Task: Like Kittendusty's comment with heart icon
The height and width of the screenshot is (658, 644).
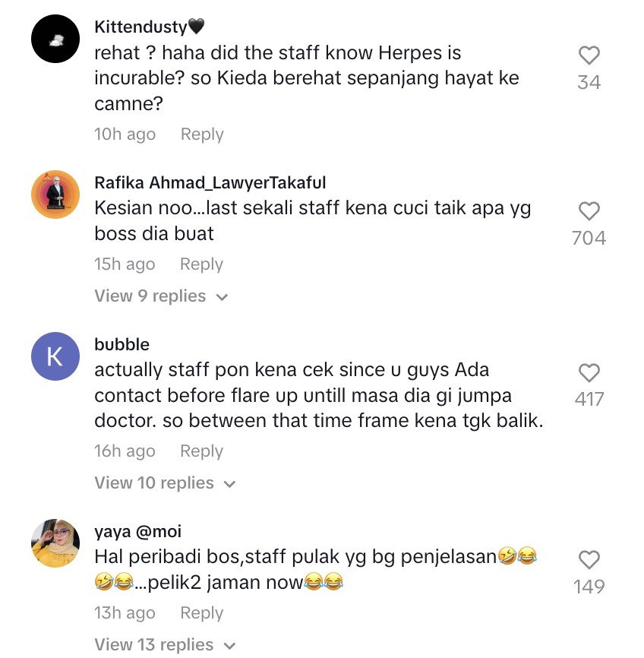Action: tap(589, 55)
